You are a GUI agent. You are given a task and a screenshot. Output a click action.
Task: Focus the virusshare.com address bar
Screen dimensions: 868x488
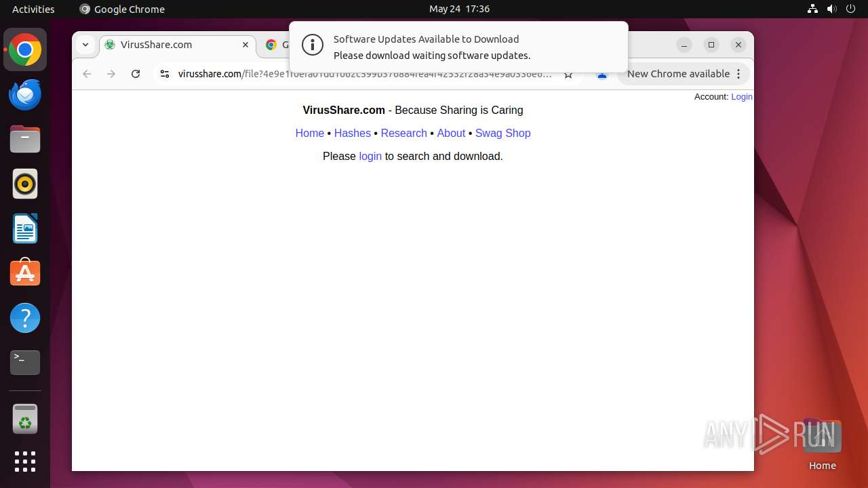click(365, 74)
